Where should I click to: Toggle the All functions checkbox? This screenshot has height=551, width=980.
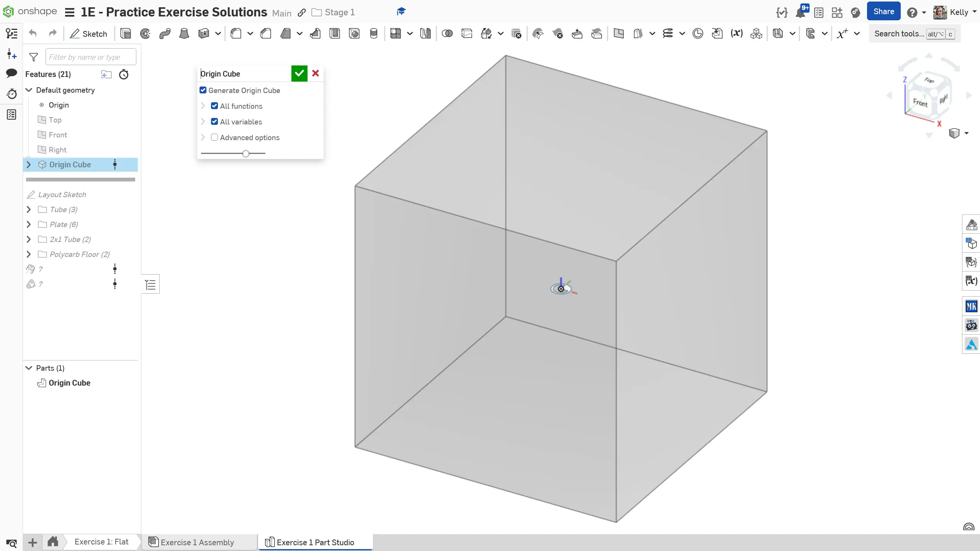click(214, 106)
